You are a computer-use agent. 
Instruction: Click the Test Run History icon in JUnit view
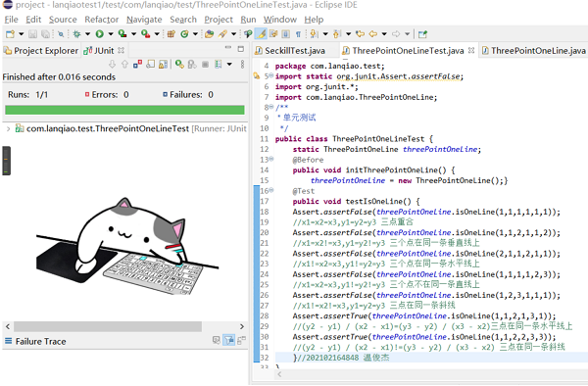tap(219, 65)
